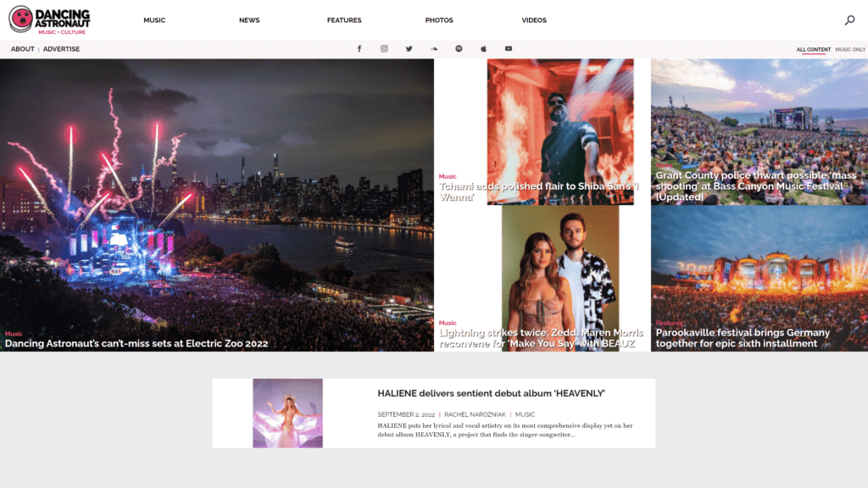Open the HALIENE article thumbnail image
Screen dimensions: 868x488
[288, 413]
